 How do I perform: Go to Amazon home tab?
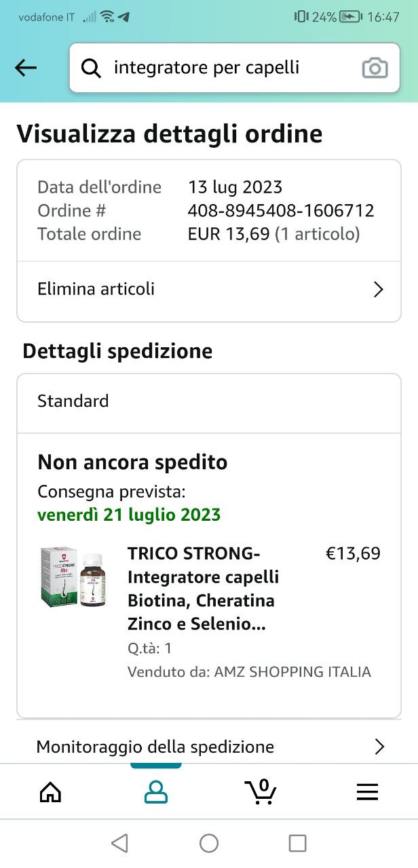click(x=51, y=791)
